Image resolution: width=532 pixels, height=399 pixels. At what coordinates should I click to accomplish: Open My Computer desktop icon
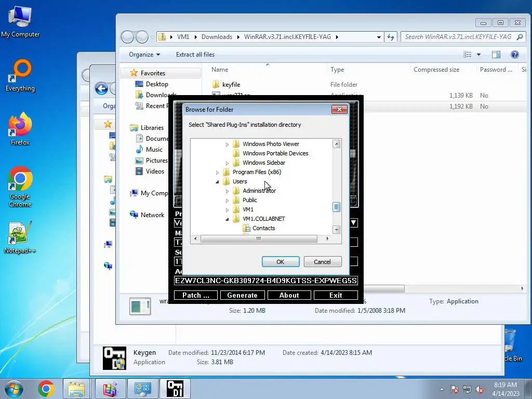tap(20, 21)
